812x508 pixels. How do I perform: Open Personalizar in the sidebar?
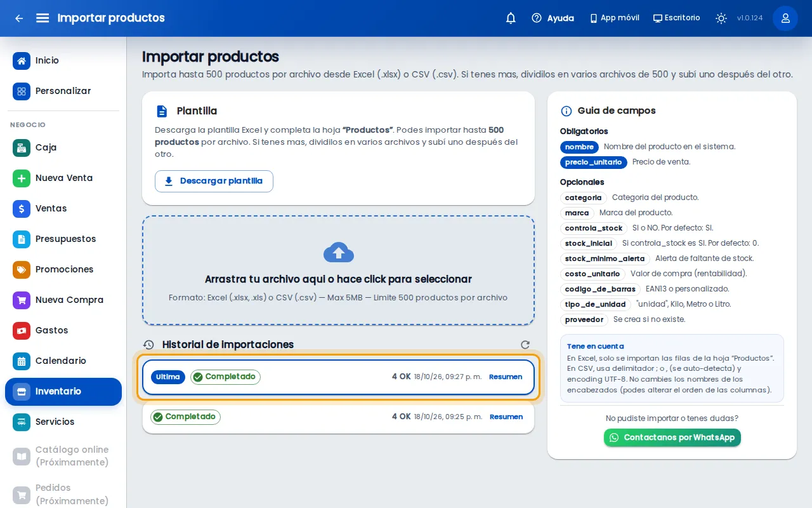point(63,91)
